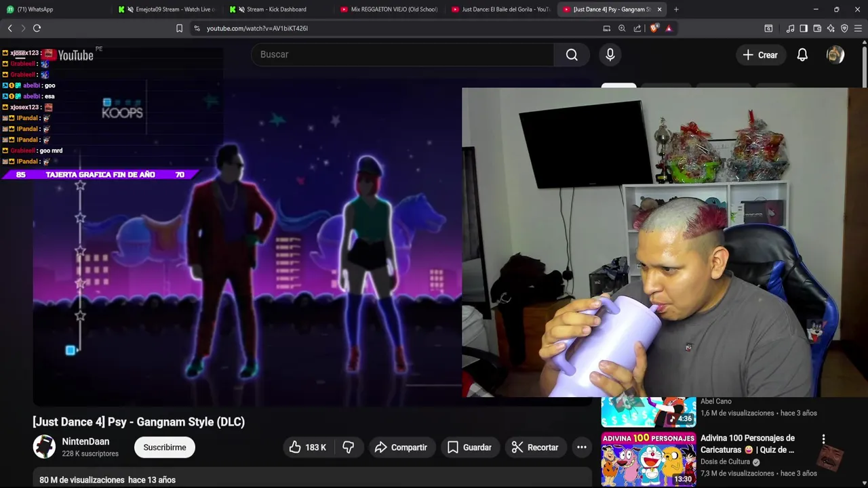Open the Crear button

point(760,55)
